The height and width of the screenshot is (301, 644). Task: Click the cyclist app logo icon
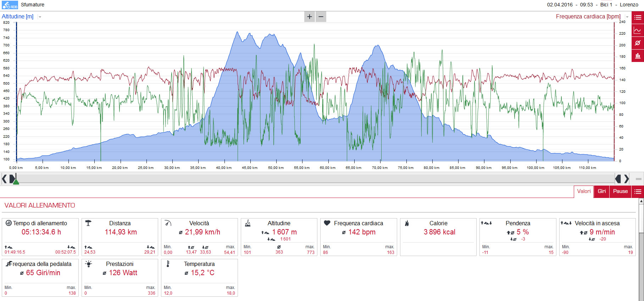point(10,5)
